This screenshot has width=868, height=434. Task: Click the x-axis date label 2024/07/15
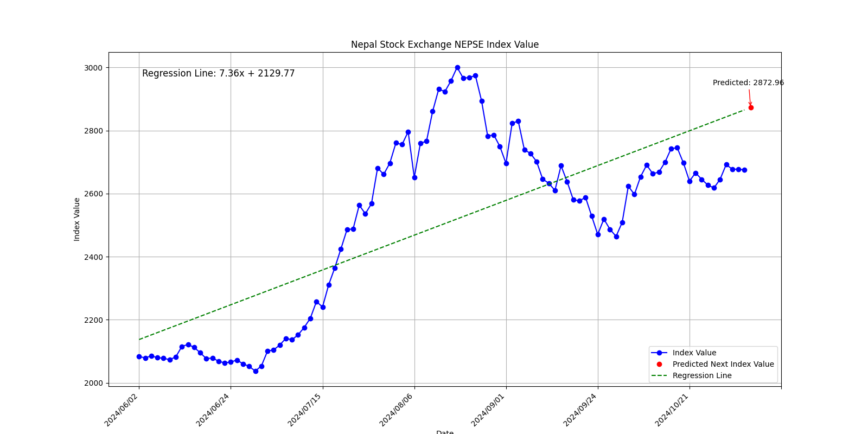click(x=305, y=410)
